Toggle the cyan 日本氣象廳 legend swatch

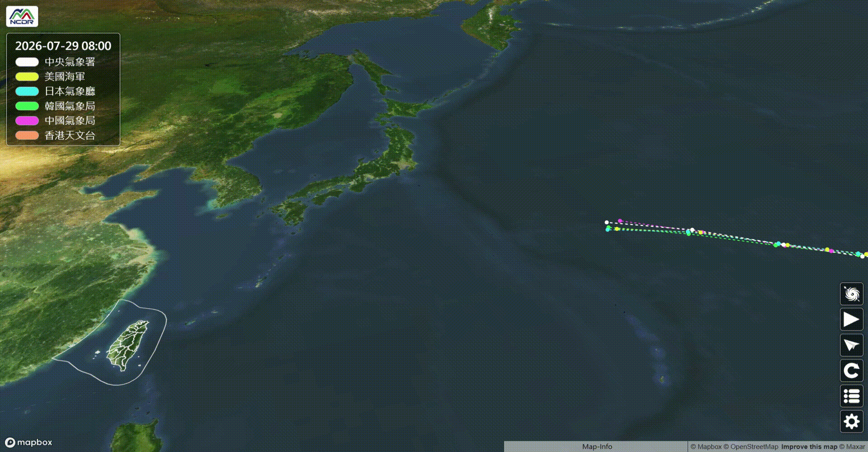[x=27, y=91]
